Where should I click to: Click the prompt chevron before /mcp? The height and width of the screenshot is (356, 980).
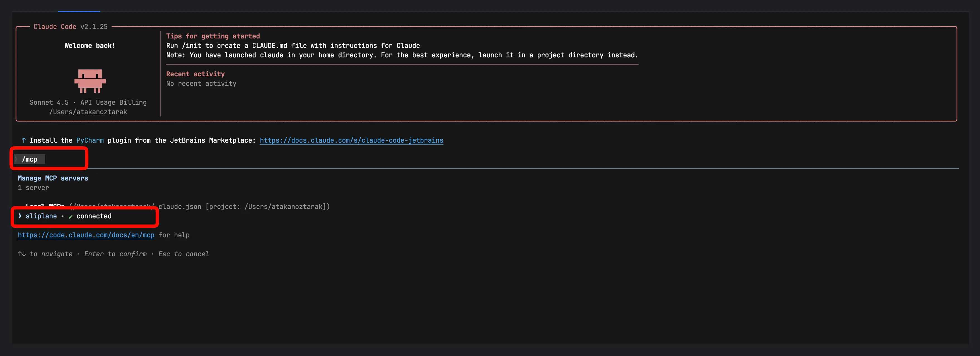(16, 159)
